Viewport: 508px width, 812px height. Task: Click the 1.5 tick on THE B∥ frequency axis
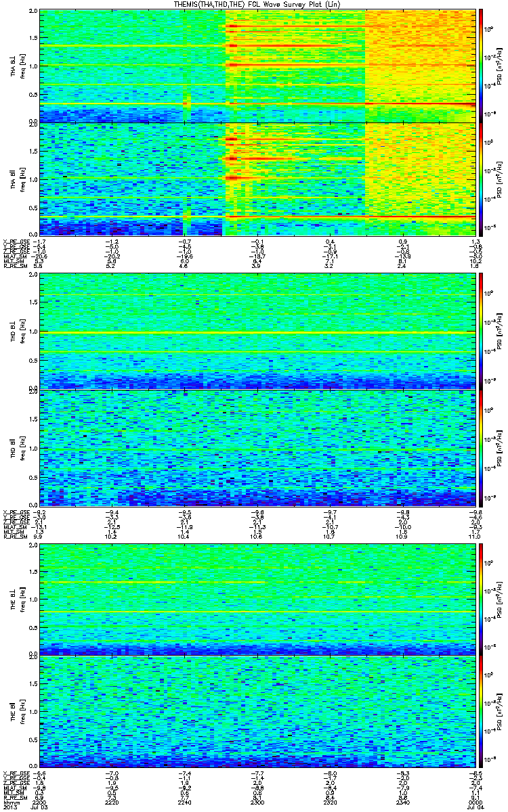coord(34,684)
